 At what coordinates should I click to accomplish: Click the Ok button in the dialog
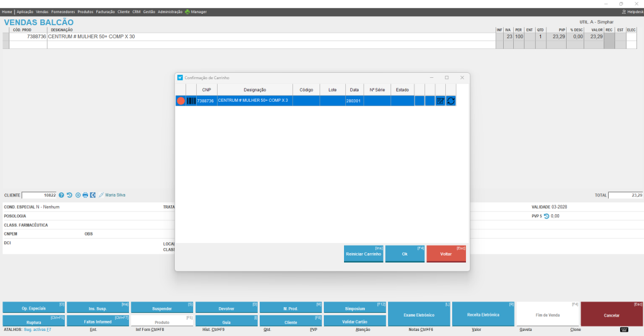[404, 254]
